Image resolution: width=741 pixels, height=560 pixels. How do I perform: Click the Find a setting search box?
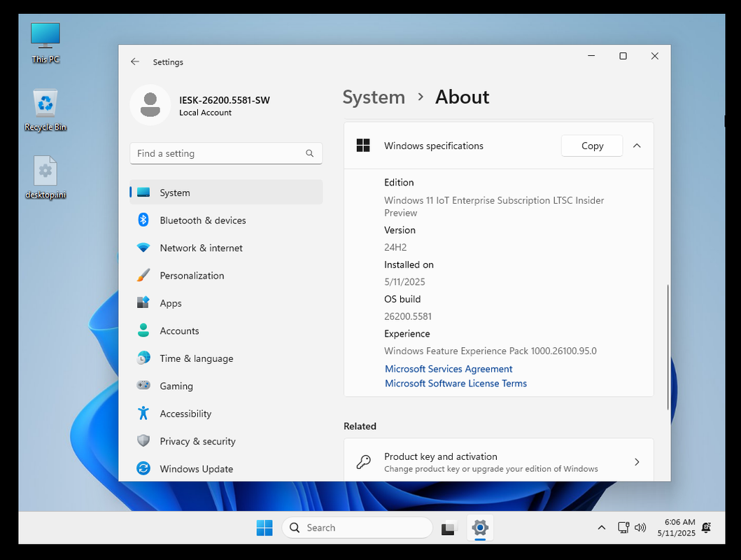tap(226, 153)
